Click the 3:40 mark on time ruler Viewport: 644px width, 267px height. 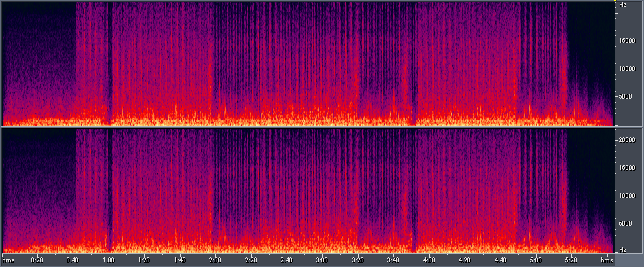(x=393, y=260)
